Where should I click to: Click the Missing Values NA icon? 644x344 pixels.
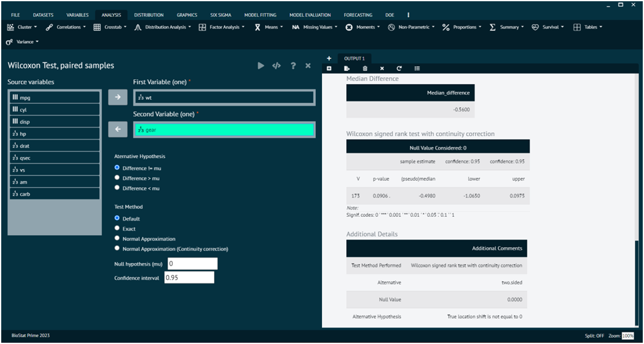point(295,27)
